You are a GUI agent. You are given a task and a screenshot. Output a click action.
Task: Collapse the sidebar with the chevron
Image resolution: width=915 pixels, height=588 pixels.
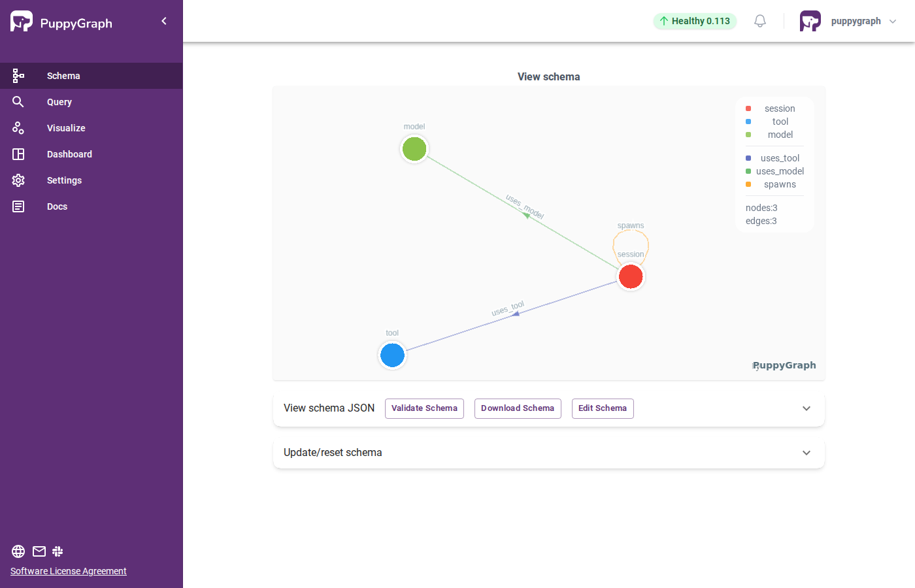point(164,20)
